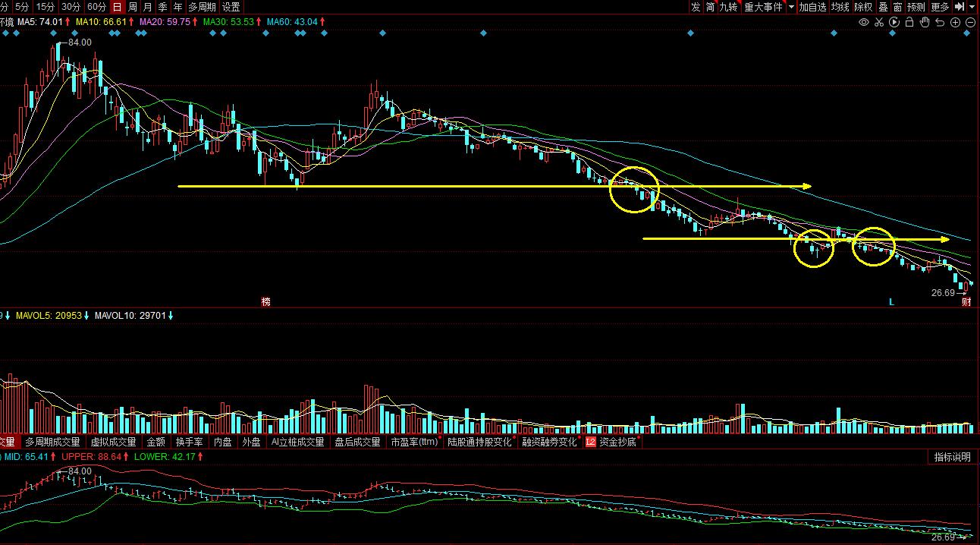Switch to the 换手率 indicator tab
Screen dimensions: 980x545
tap(189, 441)
